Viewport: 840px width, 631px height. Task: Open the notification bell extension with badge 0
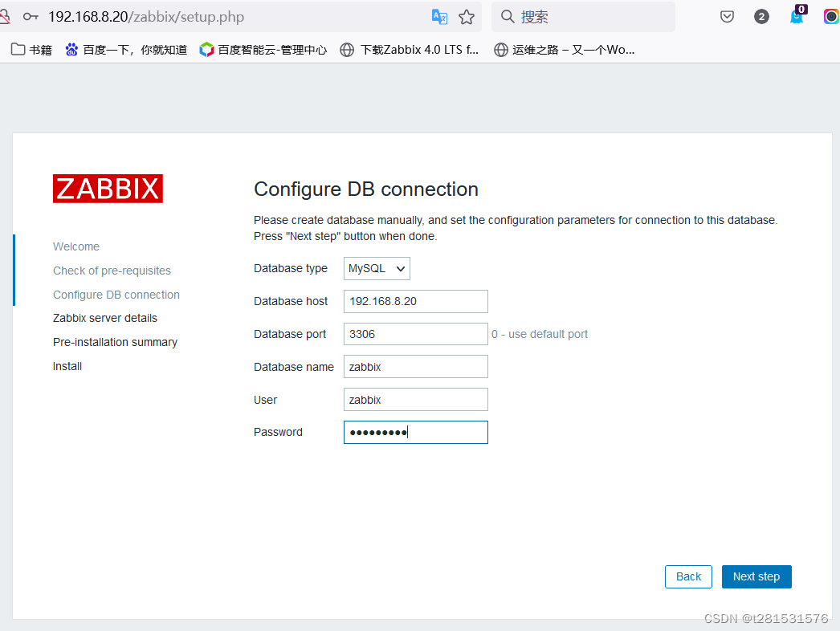[797, 15]
